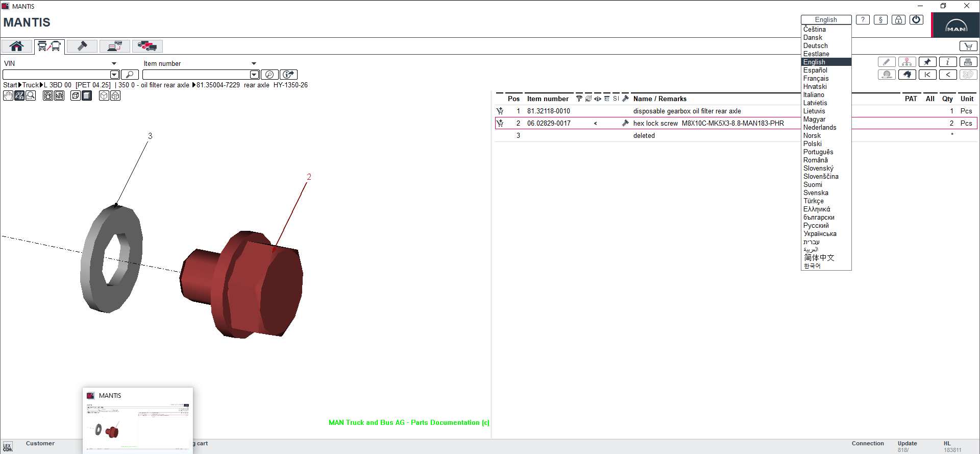The image size is (980, 454).
Task: Click the Item number column header
Action: click(548, 99)
